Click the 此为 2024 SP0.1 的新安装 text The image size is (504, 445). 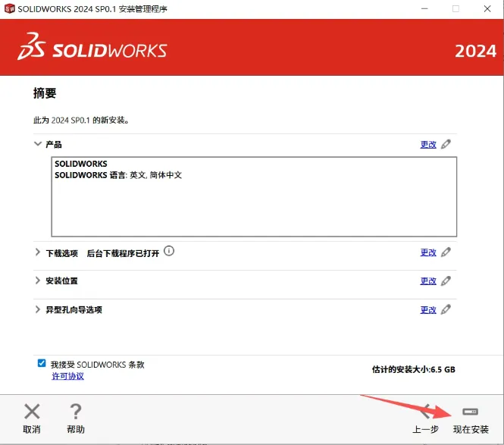click(81, 121)
